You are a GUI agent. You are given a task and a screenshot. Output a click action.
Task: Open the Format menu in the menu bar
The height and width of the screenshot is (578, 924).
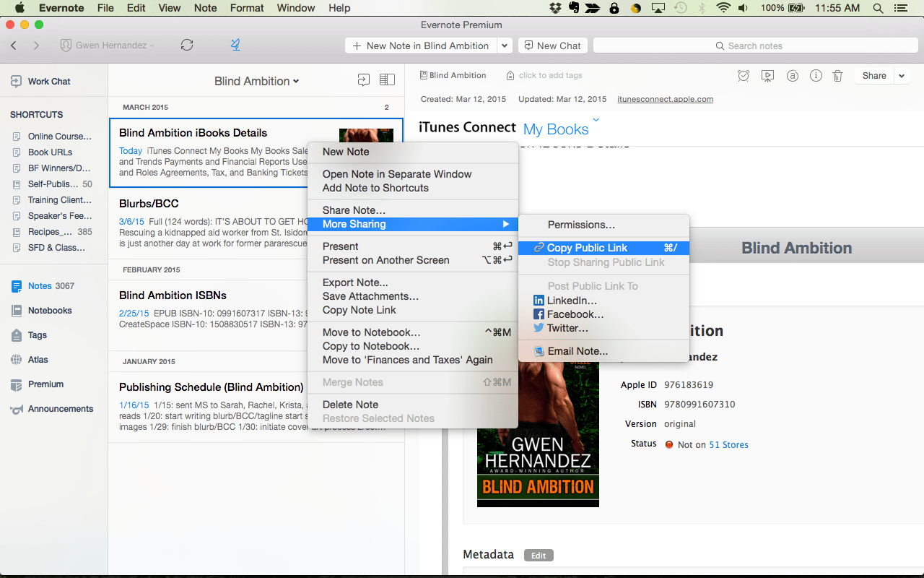[x=247, y=8]
